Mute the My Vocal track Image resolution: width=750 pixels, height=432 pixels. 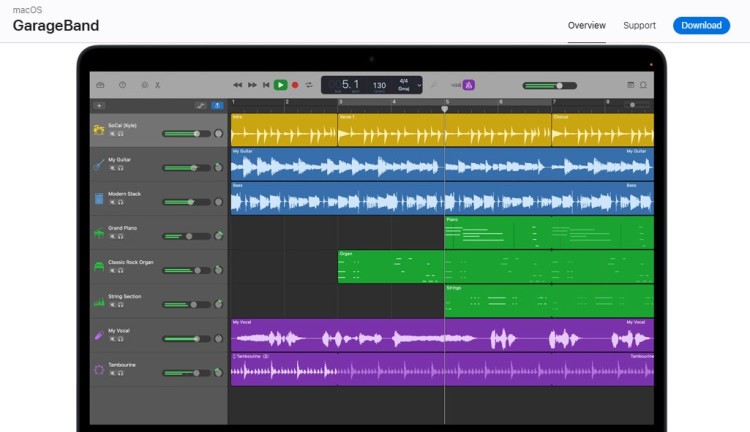click(112, 339)
